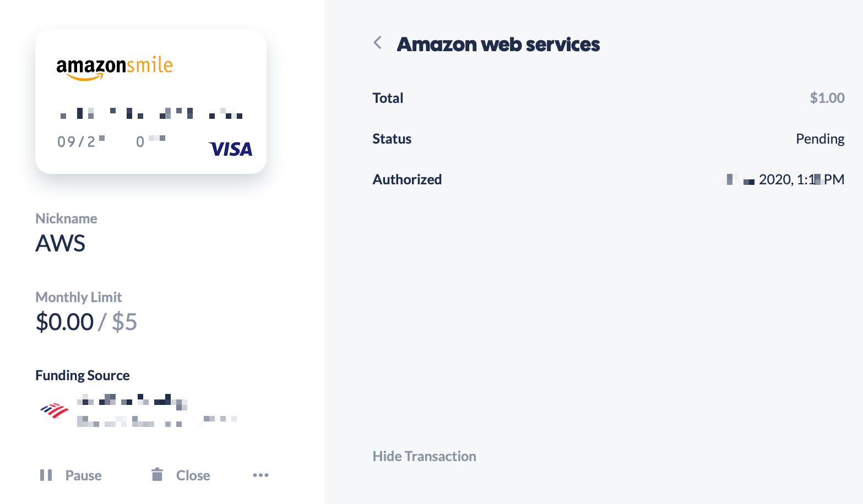Click the VISA logo on the card
Image resolution: width=863 pixels, height=504 pixels.
pyautogui.click(x=231, y=149)
